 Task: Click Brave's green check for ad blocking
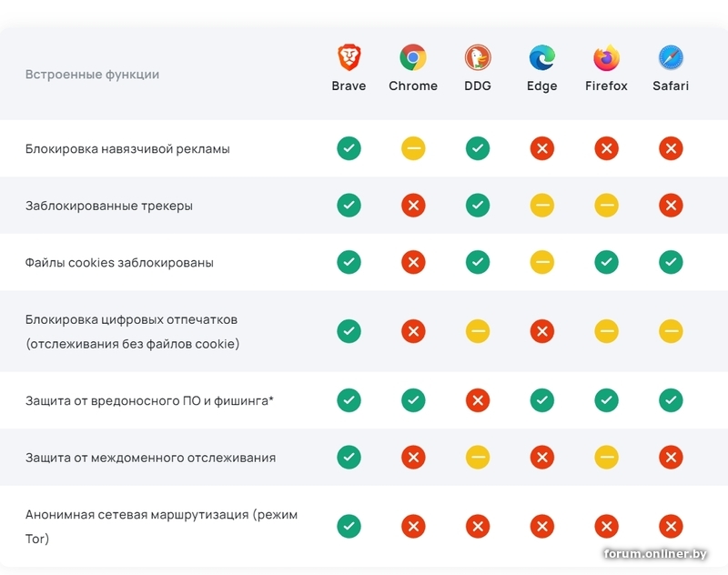349,148
